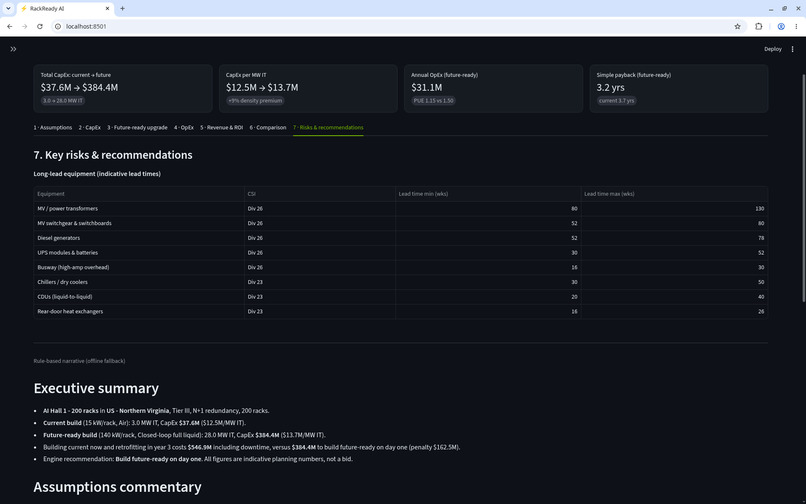Sort by Lead time min (wks) header
Image resolution: width=806 pixels, height=504 pixels.
(x=488, y=194)
